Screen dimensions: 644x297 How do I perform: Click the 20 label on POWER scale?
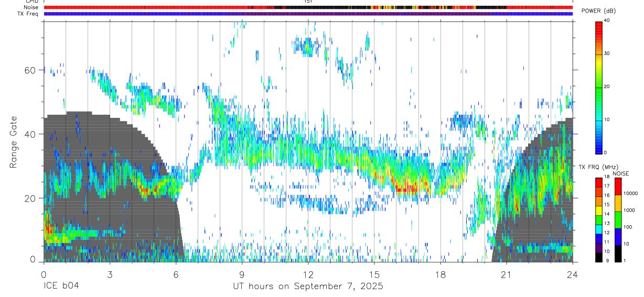(x=607, y=87)
